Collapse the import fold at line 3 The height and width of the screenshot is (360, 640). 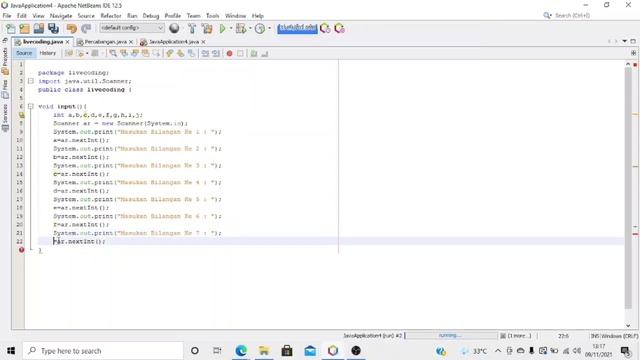[x=31, y=81]
